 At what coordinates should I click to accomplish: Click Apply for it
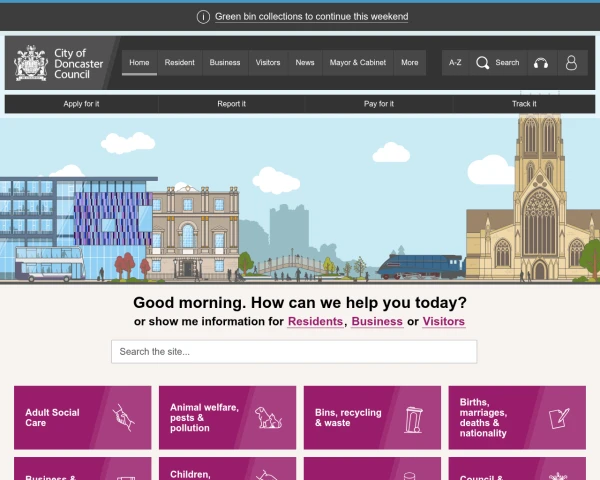pos(81,104)
